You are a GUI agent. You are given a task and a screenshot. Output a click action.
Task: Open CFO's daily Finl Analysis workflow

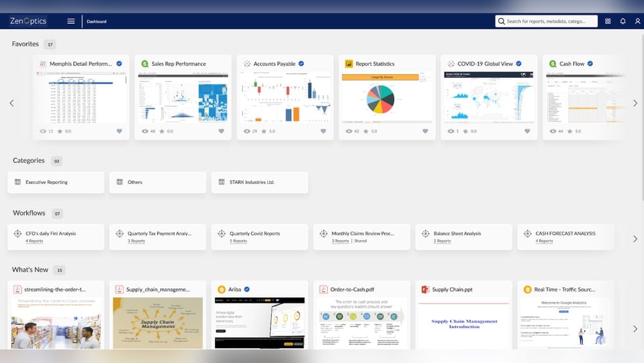(x=56, y=237)
